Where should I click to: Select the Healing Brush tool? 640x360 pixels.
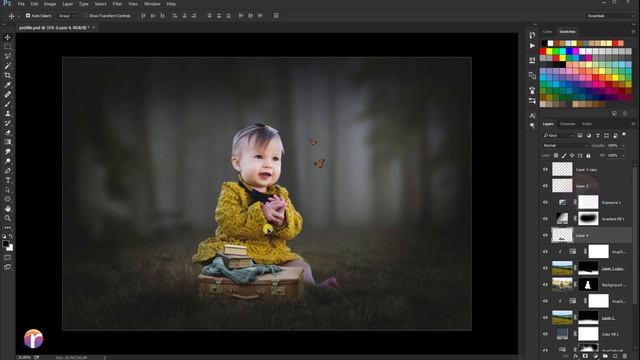pos(8,94)
